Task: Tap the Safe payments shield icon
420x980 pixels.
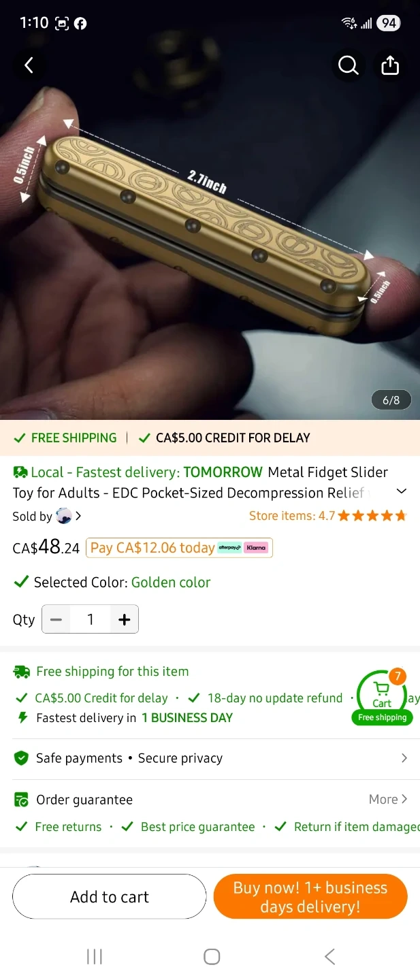Action: click(x=22, y=758)
